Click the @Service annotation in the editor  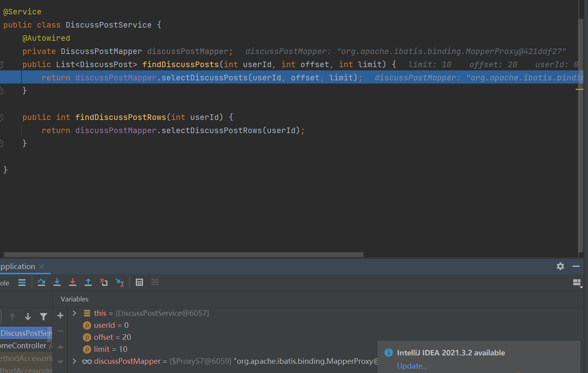pos(22,12)
